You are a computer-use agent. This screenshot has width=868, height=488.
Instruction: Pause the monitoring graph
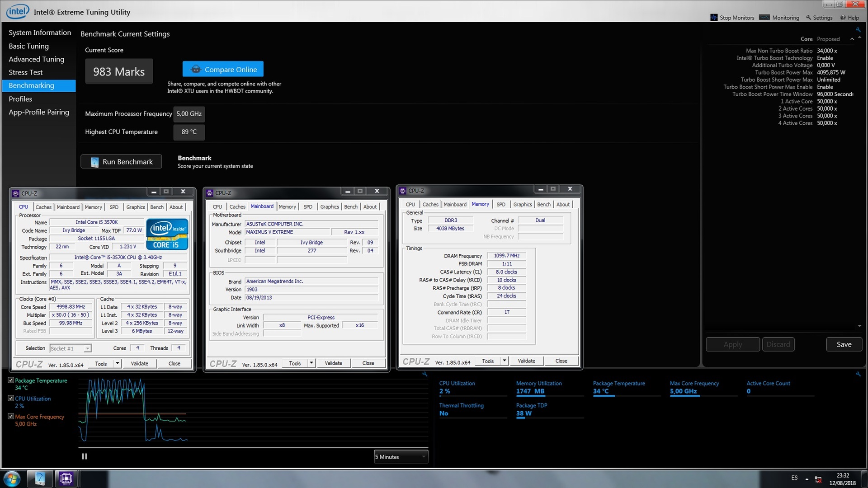click(85, 456)
